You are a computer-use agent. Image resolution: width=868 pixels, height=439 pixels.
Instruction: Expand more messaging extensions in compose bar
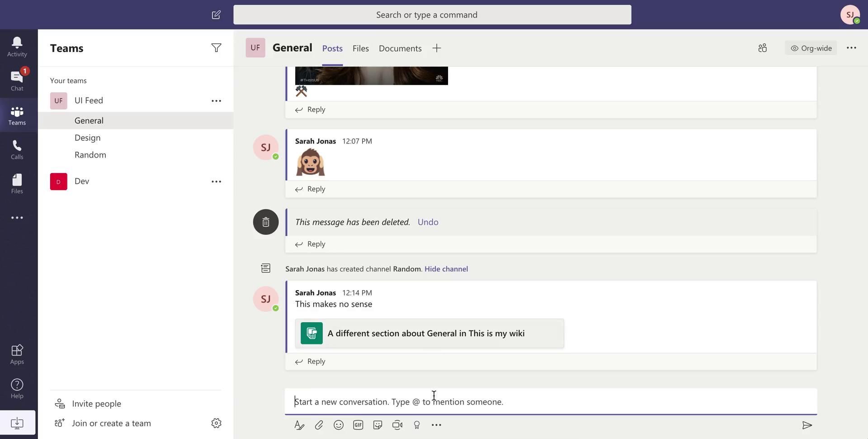(x=436, y=425)
